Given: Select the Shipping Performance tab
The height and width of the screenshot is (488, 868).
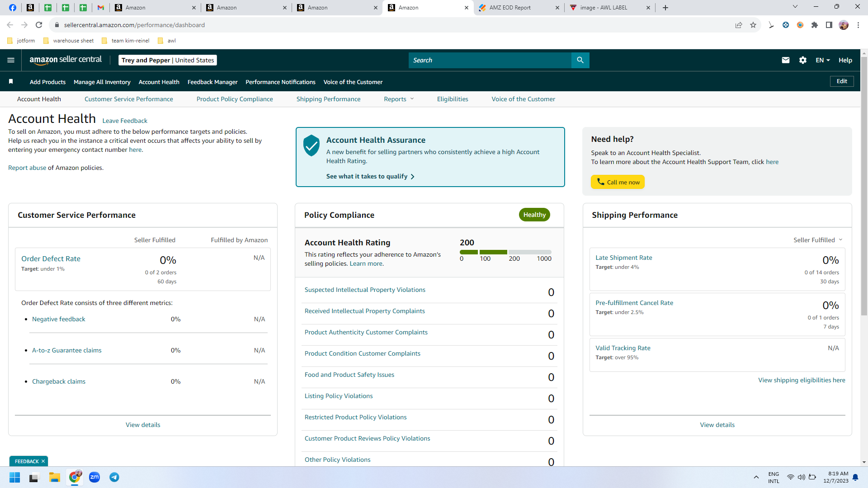Looking at the screenshot, I should pyautogui.click(x=329, y=99).
